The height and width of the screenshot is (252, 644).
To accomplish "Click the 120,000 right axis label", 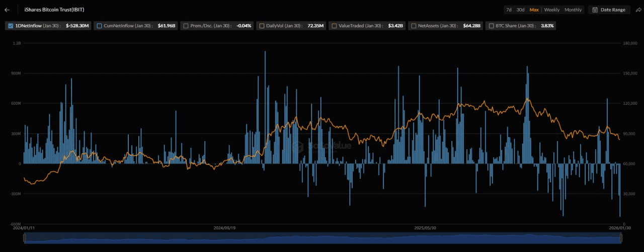I will pos(630,103).
